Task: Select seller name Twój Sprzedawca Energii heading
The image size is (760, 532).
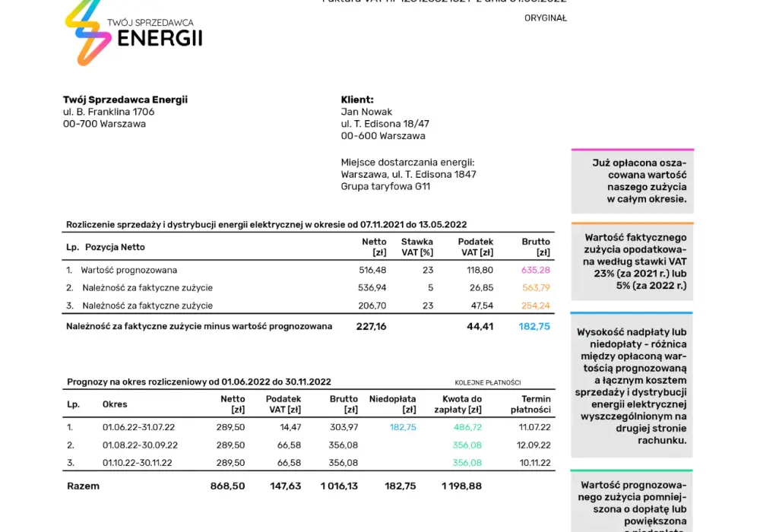Action: tap(125, 100)
